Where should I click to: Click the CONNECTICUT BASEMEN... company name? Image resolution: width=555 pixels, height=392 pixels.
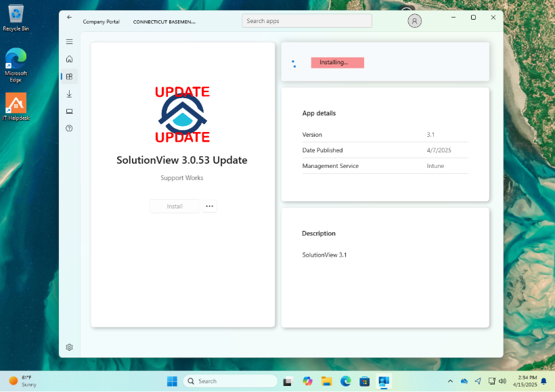click(x=164, y=22)
